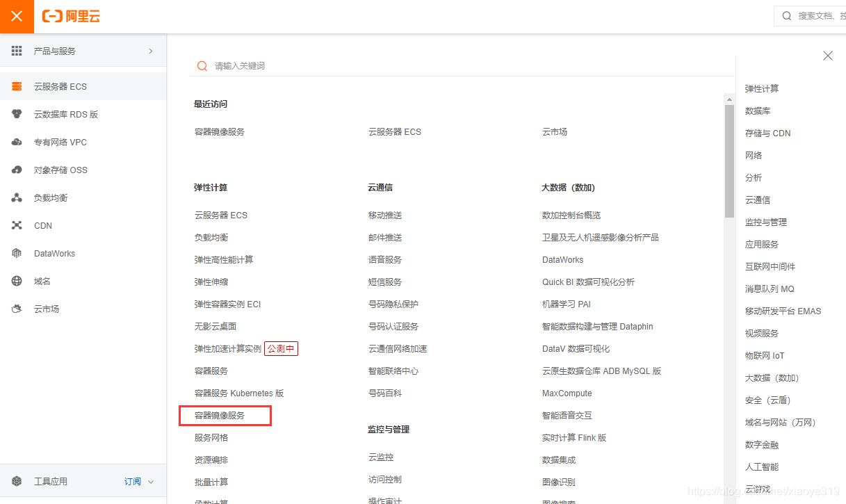Click the OSS object storage icon in the sidebar
The height and width of the screenshot is (504, 846).
click(17, 170)
